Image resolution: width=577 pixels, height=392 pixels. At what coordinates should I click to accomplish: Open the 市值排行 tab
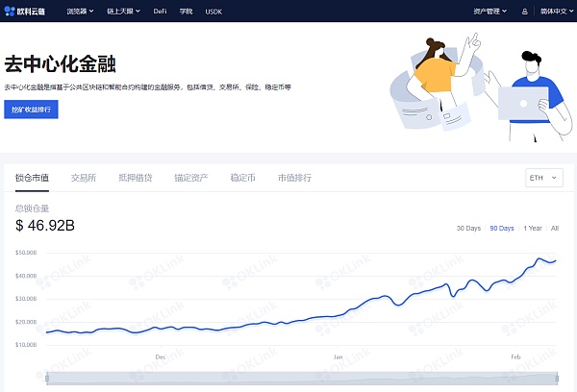[x=294, y=178]
